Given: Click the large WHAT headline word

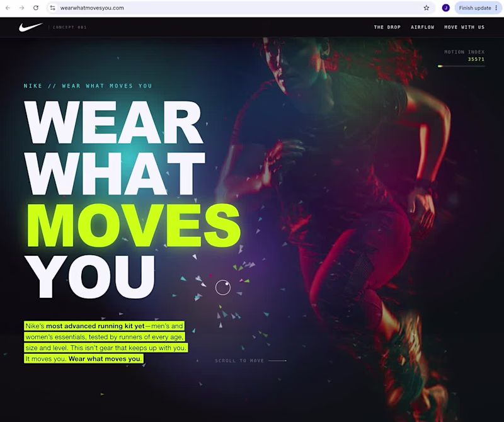Looking at the screenshot, I should 115,174.
